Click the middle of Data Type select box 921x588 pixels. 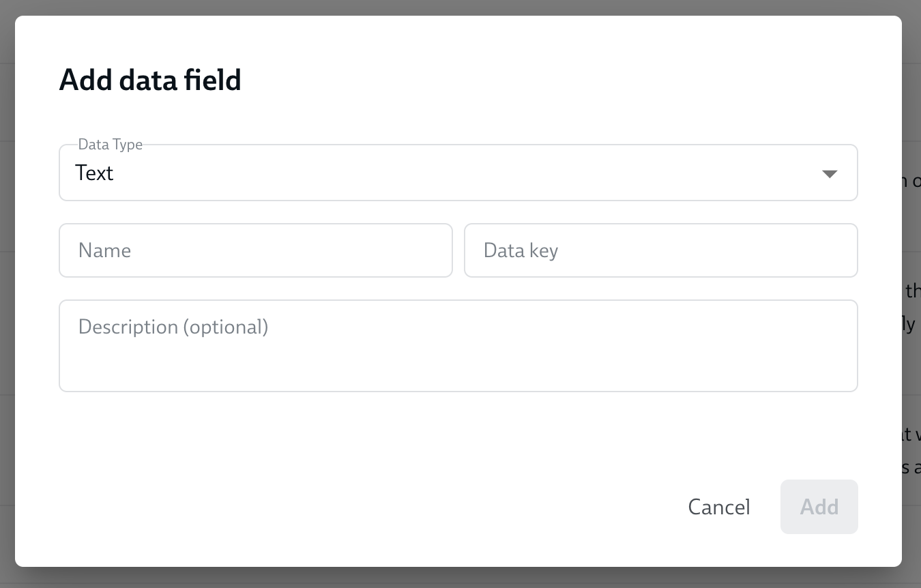(x=458, y=173)
